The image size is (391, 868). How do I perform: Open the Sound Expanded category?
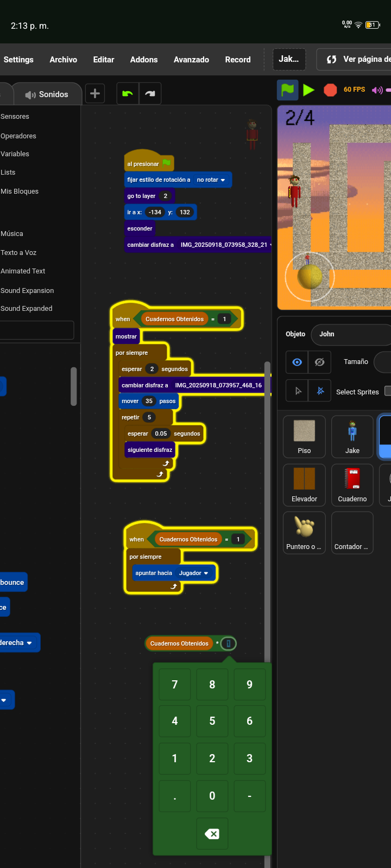click(x=27, y=309)
